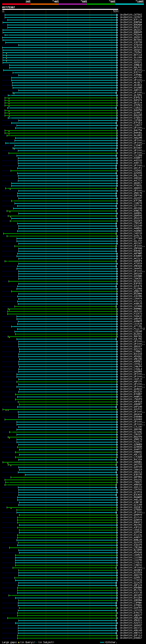This screenshot has width=146, height=644.
Task: Select the UniRef100_B6IQ33 label
Action: [x=131, y=281]
